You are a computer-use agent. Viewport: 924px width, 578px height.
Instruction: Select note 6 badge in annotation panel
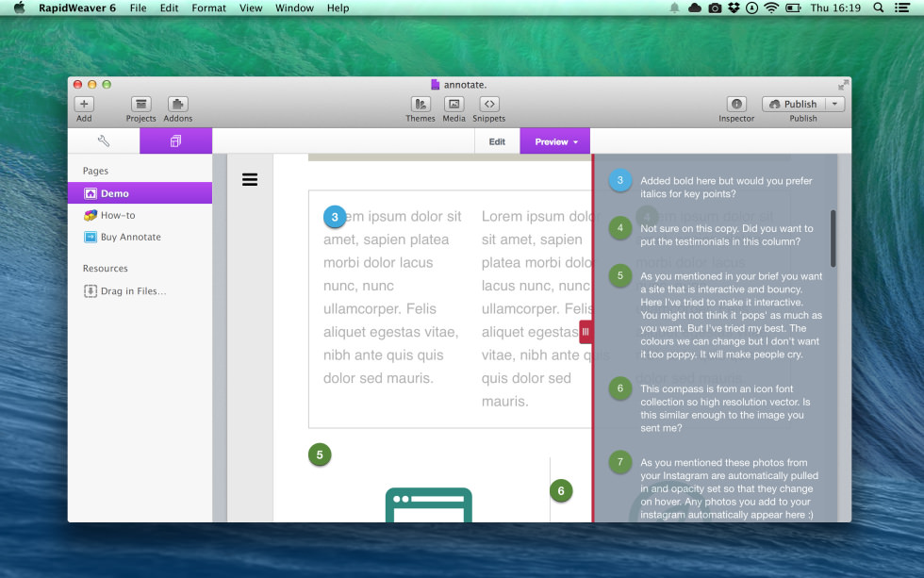620,388
